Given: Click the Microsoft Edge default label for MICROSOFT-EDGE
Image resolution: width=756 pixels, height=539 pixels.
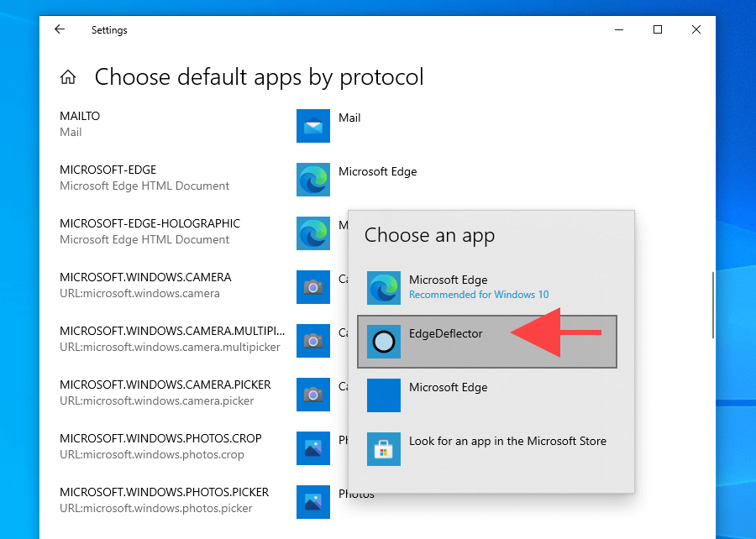Looking at the screenshot, I should coord(377,172).
